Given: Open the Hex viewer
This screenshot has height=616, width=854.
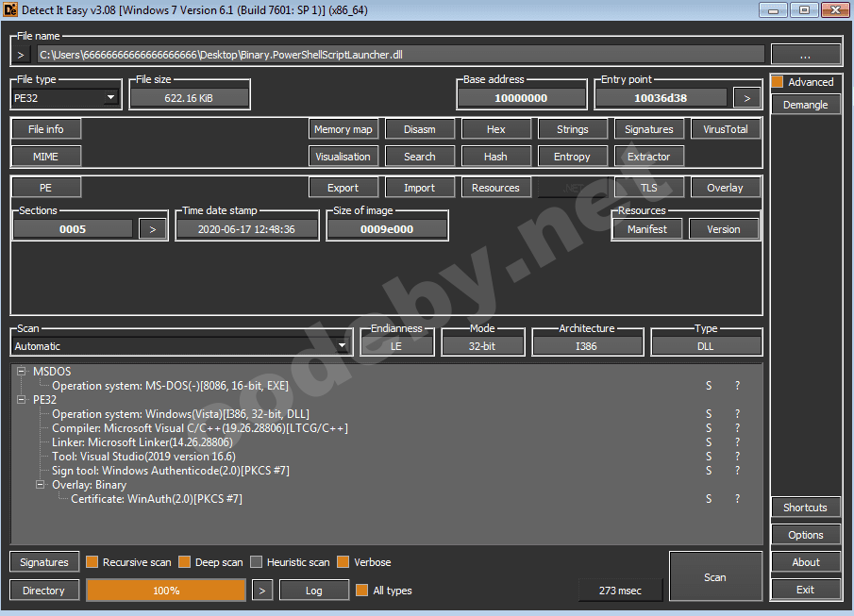Looking at the screenshot, I should click(x=495, y=128).
